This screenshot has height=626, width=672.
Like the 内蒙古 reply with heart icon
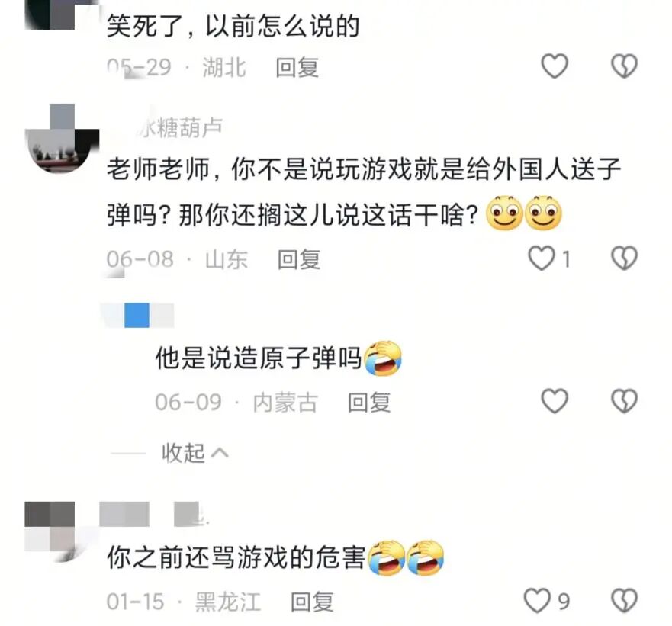click(555, 401)
